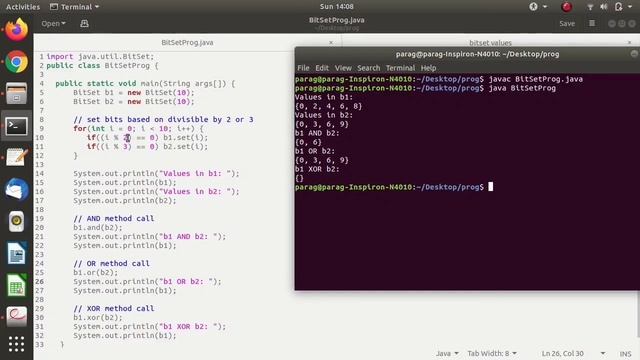
Task: Expand the accessibility menu arrow
Action: click(545, 7)
